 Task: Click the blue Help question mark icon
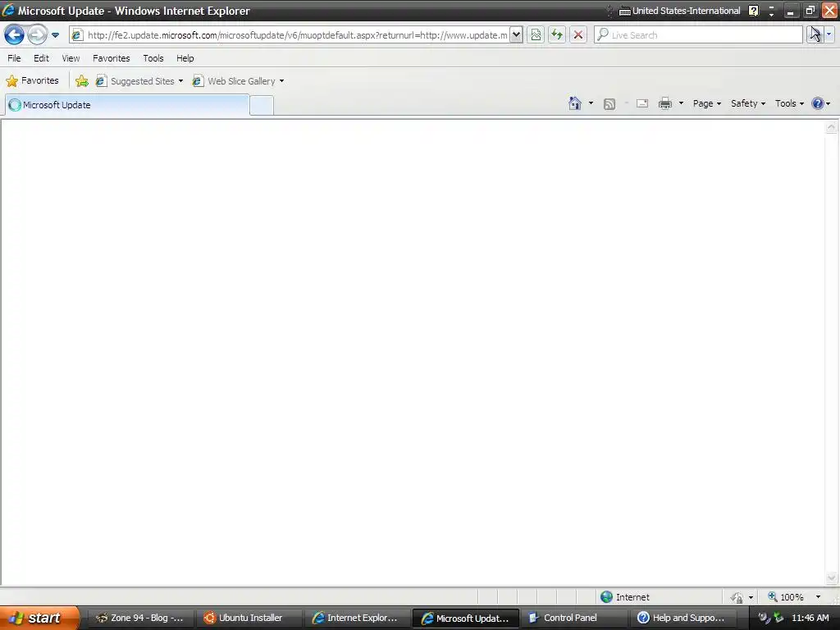(818, 103)
